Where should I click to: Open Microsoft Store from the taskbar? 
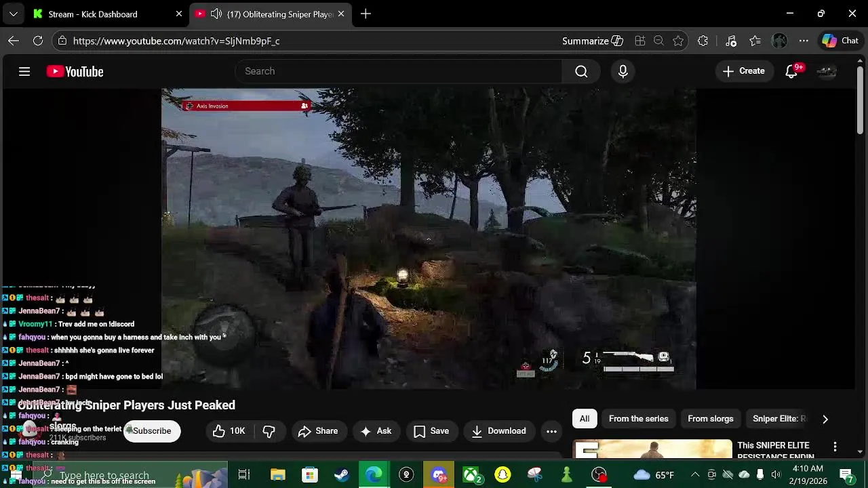[310, 474]
